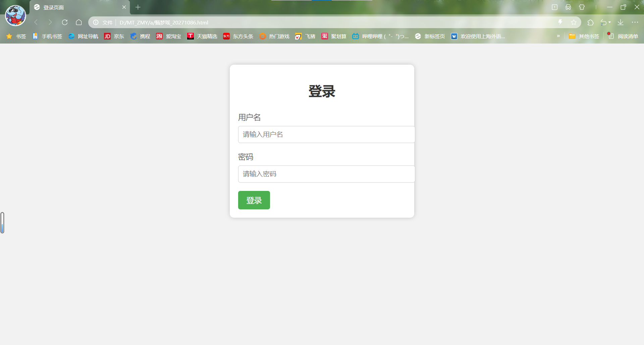Click the browser extensions puzzle icon
This screenshot has height=345, width=644.
click(x=591, y=22)
